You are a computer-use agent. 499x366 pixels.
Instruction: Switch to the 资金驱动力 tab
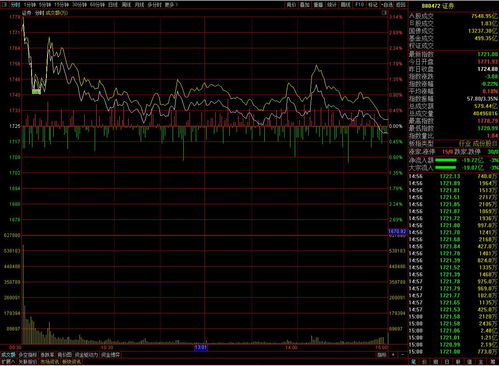point(86,355)
